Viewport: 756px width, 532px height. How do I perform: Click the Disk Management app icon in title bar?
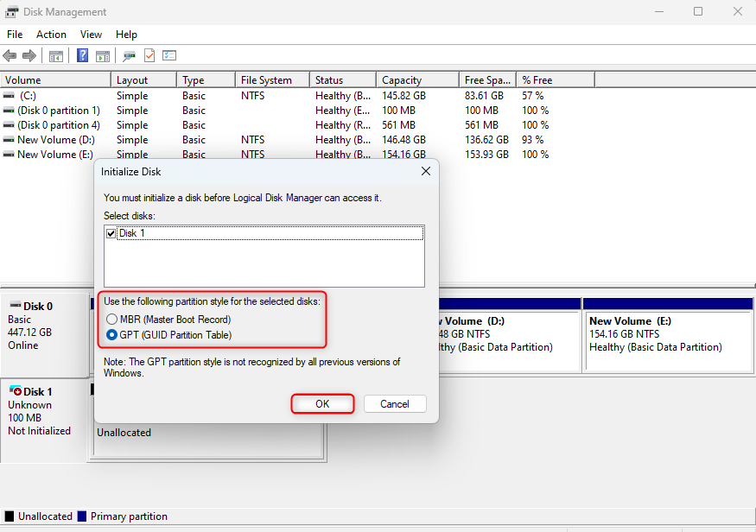11,11
